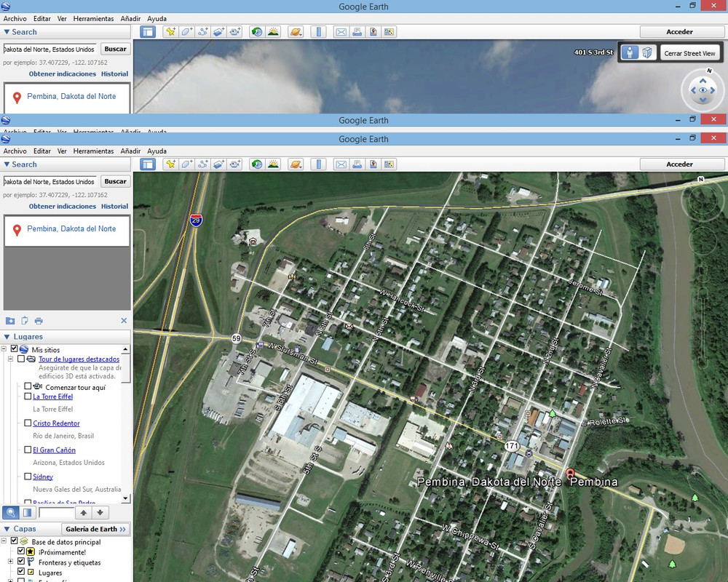The image size is (728, 582).
Task: Check Tour de lugares destacados checkbox
Action: point(21,359)
